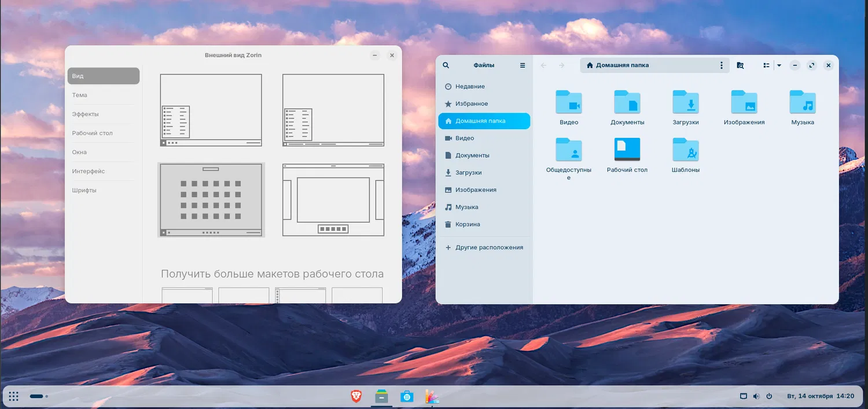Viewport: 868px width, 409px height.
Task: Open the Software store taskbar icon
Action: tap(407, 396)
